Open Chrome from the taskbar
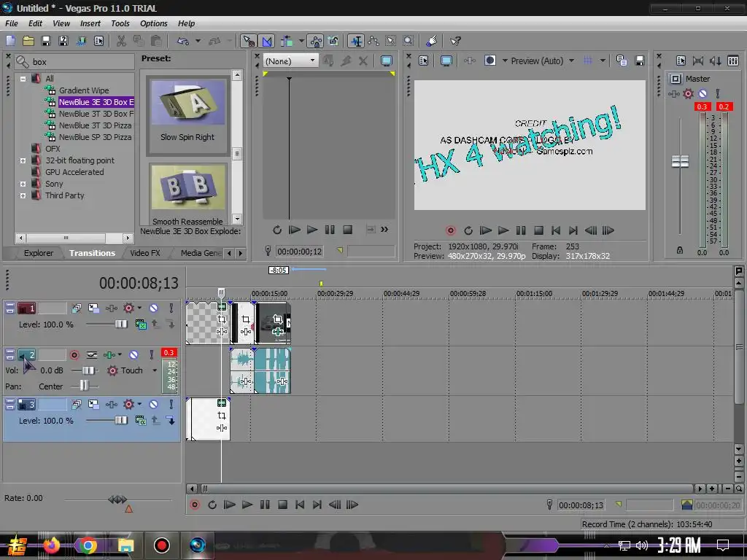The width and height of the screenshot is (747, 560). (x=88, y=545)
